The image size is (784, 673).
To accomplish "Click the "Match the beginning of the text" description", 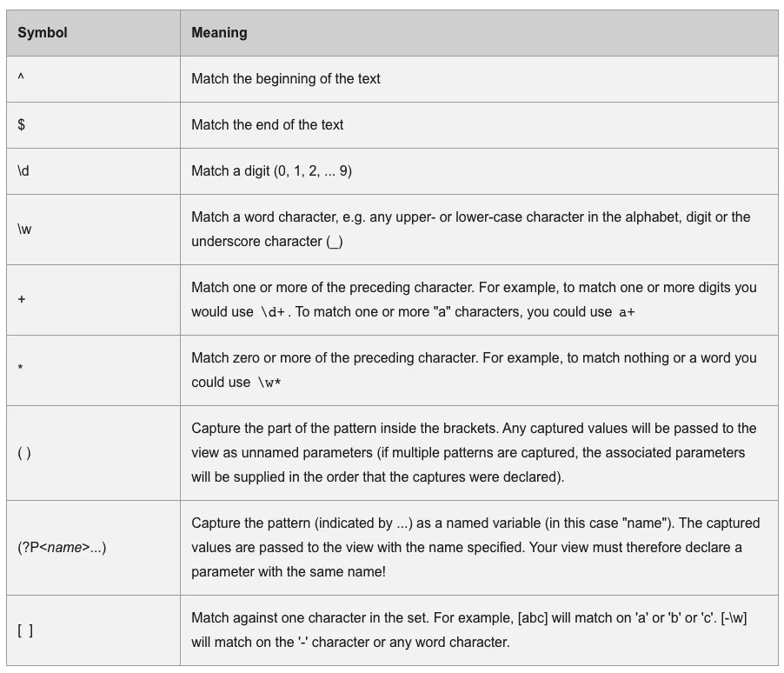I will 286,79.
